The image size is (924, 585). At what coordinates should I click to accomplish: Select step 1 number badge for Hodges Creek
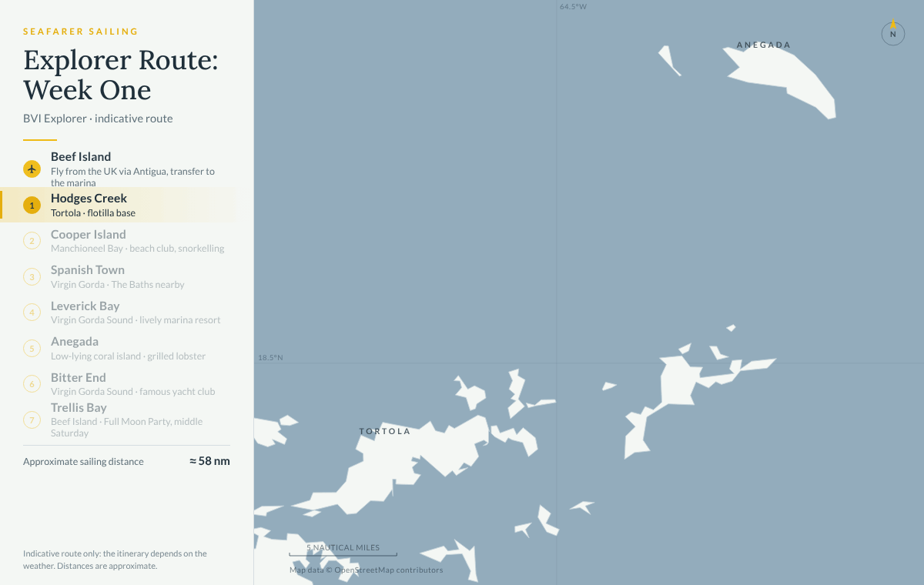[x=32, y=205]
